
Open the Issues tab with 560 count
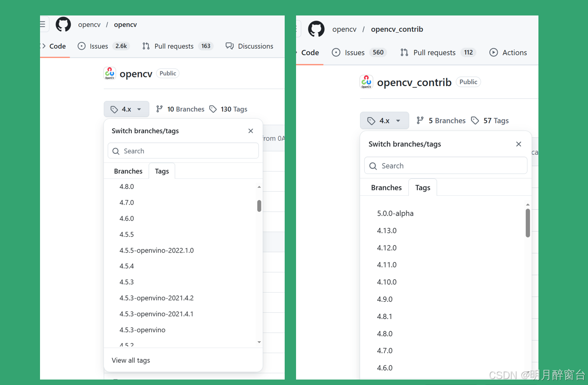(x=359, y=52)
